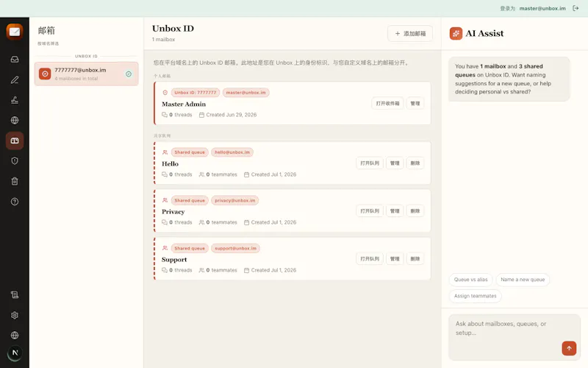Click the 添加邮箱 add mailbox button
The image size is (588, 368).
[x=410, y=33]
